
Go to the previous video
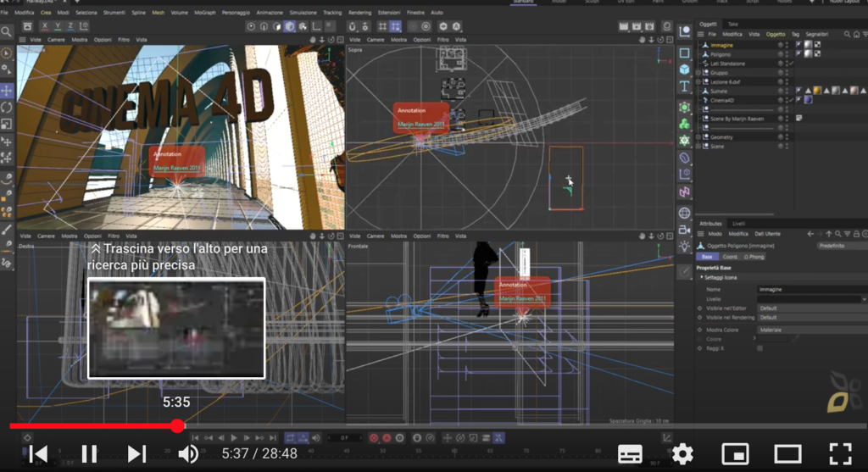pos(38,453)
